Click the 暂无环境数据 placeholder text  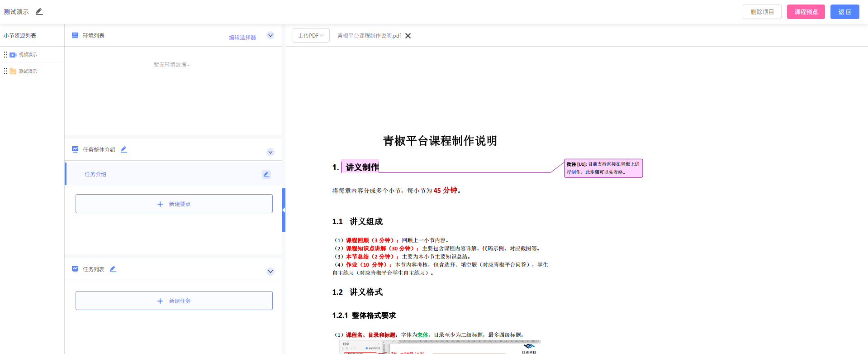[172, 65]
